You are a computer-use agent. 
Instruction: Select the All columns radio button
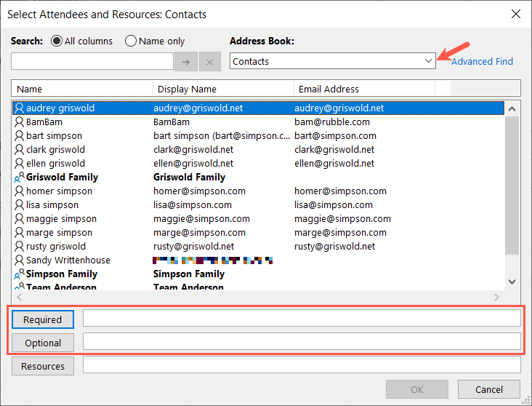(x=56, y=41)
